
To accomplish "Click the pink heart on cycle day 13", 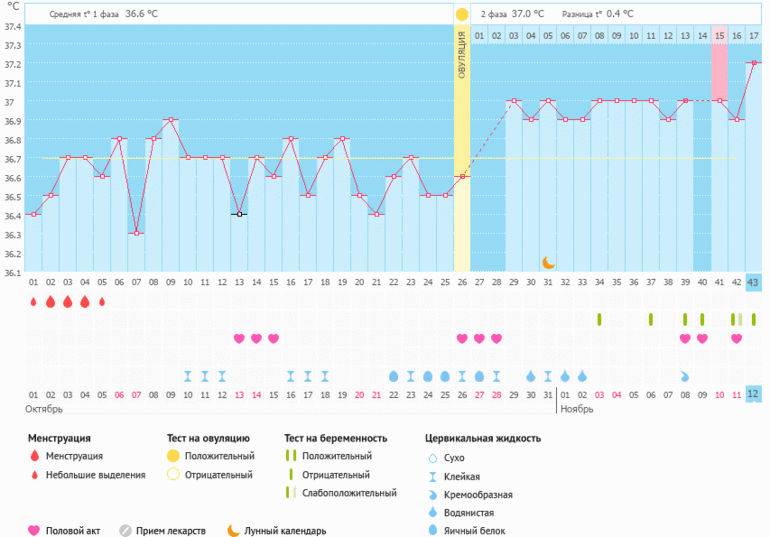I will [x=239, y=338].
